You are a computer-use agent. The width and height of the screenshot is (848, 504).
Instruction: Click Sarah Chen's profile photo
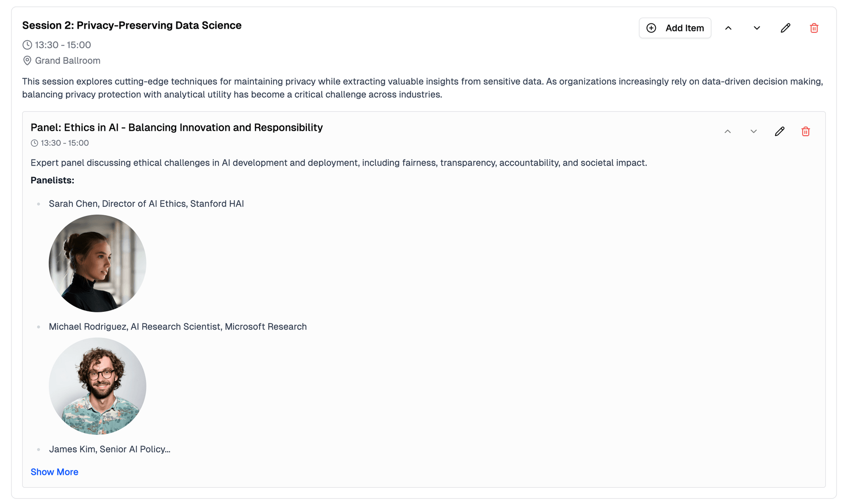pyautogui.click(x=97, y=263)
